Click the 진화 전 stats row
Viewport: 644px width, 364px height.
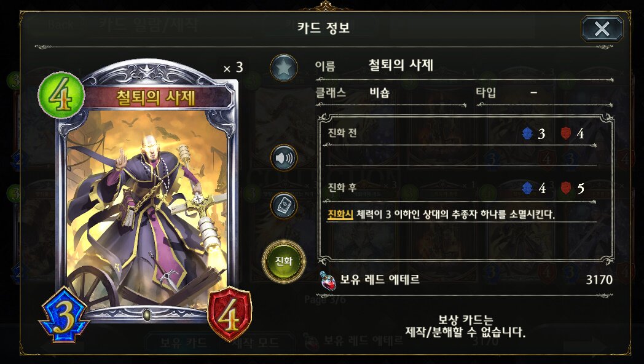[460, 133]
